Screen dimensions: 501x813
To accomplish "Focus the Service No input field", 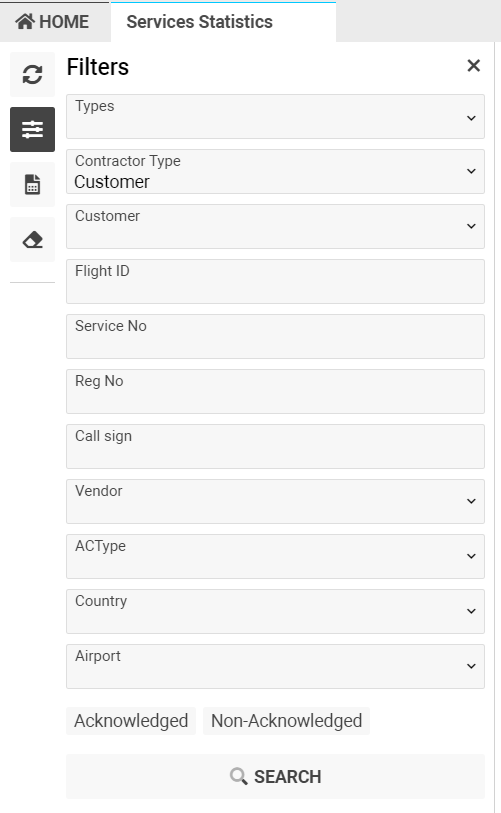I will [275, 337].
